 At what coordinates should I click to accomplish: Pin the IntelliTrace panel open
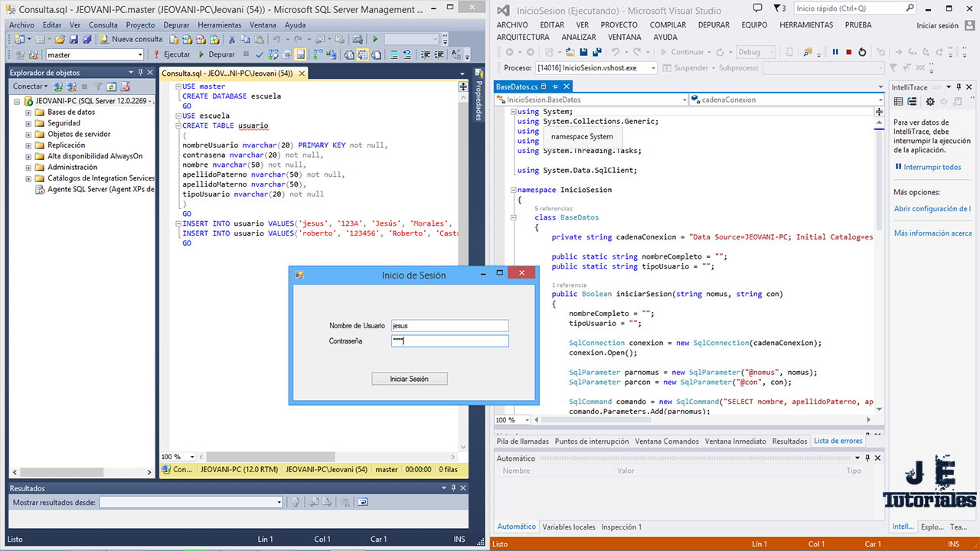click(959, 86)
